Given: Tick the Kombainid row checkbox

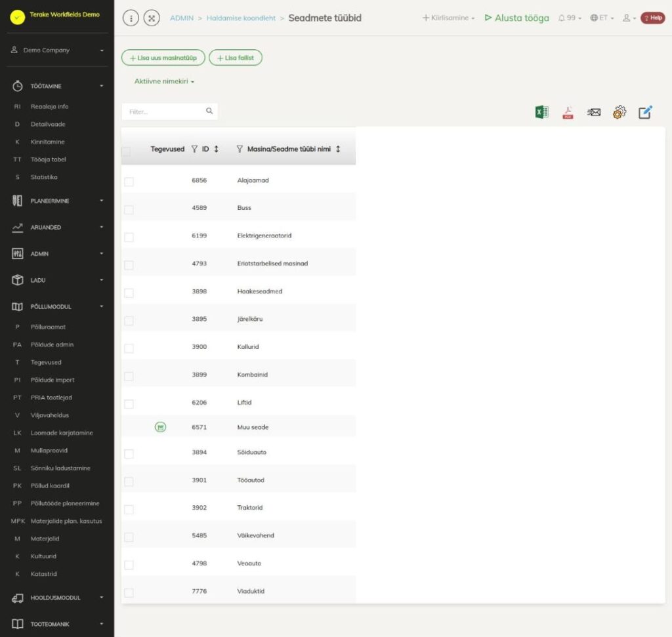Looking at the screenshot, I should pyautogui.click(x=129, y=376).
